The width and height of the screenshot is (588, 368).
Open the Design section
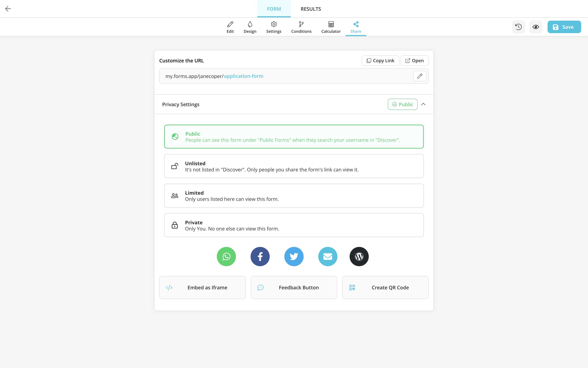click(x=250, y=27)
